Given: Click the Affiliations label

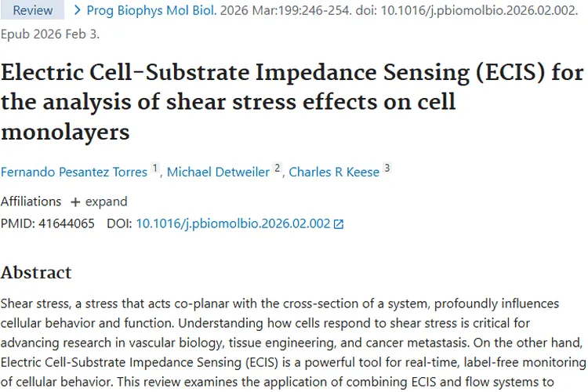Looking at the screenshot, I should click(31, 201).
